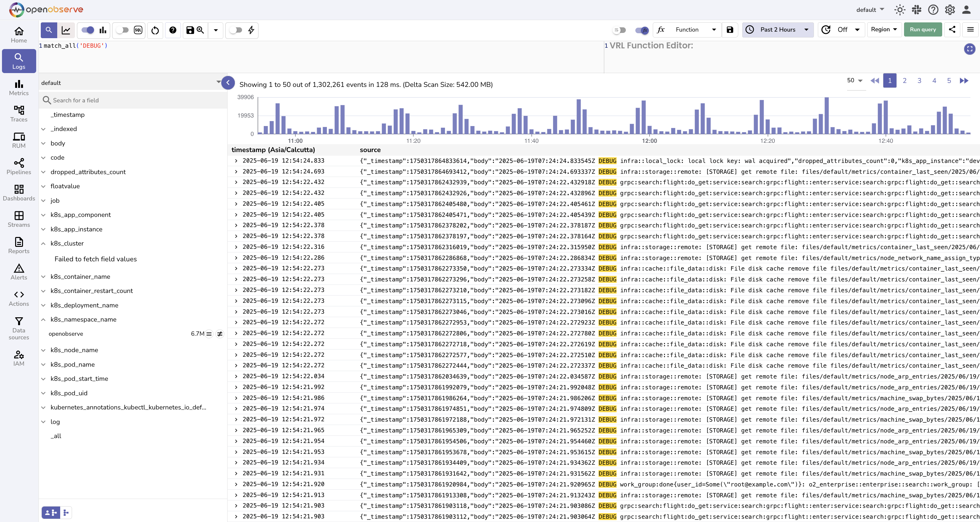Open the Region dropdown
Screen dimensions: 980x522
coord(884,30)
